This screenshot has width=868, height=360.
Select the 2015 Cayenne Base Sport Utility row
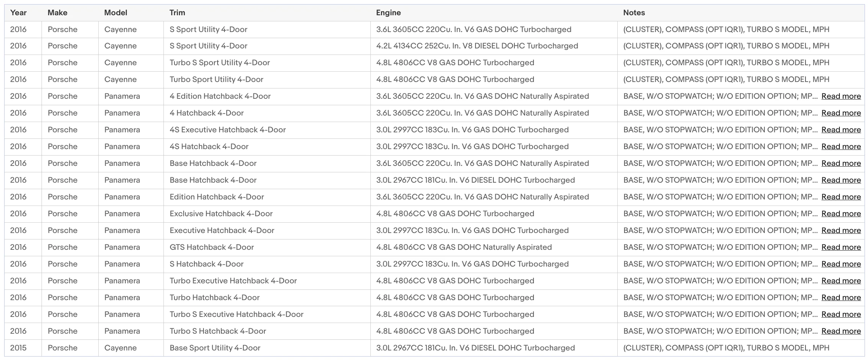[434, 348]
